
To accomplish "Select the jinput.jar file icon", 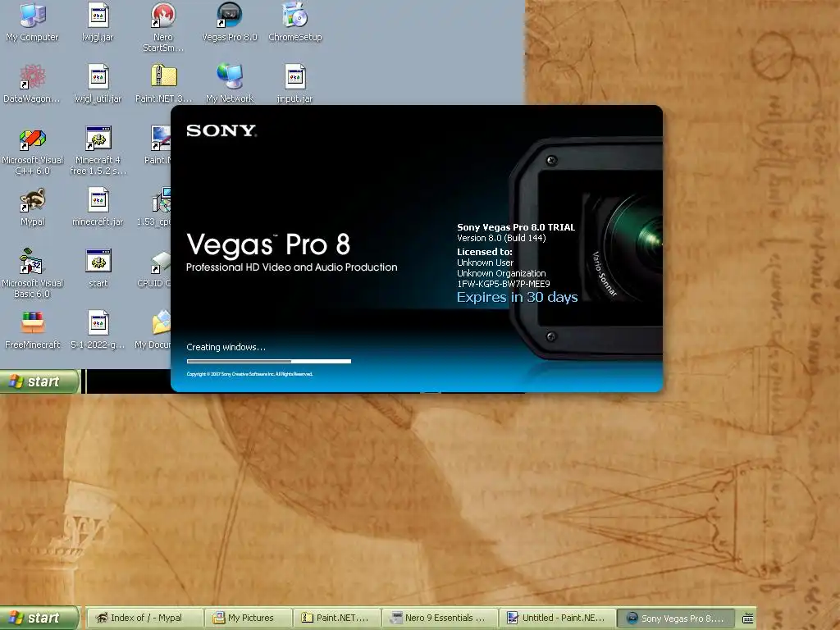I will click(294, 84).
